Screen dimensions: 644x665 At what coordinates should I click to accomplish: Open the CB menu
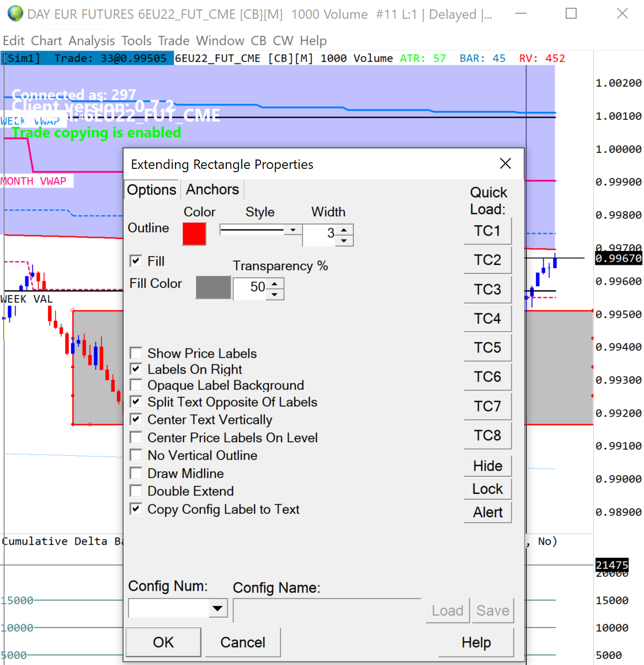(258, 41)
